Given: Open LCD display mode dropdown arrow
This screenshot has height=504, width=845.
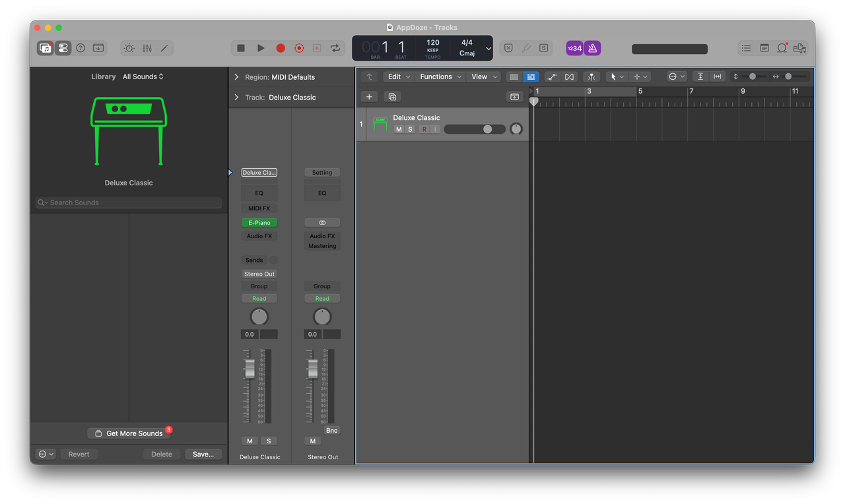Looking at the screenshot, I should click(489, 48).
